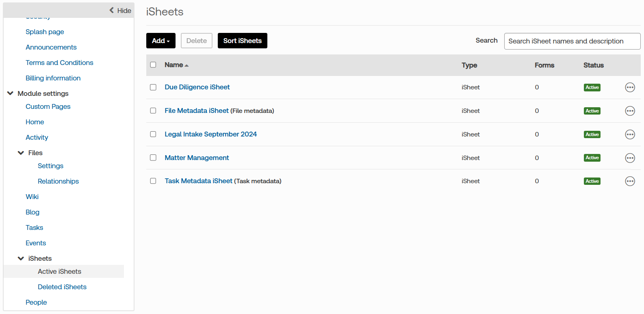This screenshot has height=314, width=644.
Task: Click Active status badge for Matter Management
Action: click(592, 158)
